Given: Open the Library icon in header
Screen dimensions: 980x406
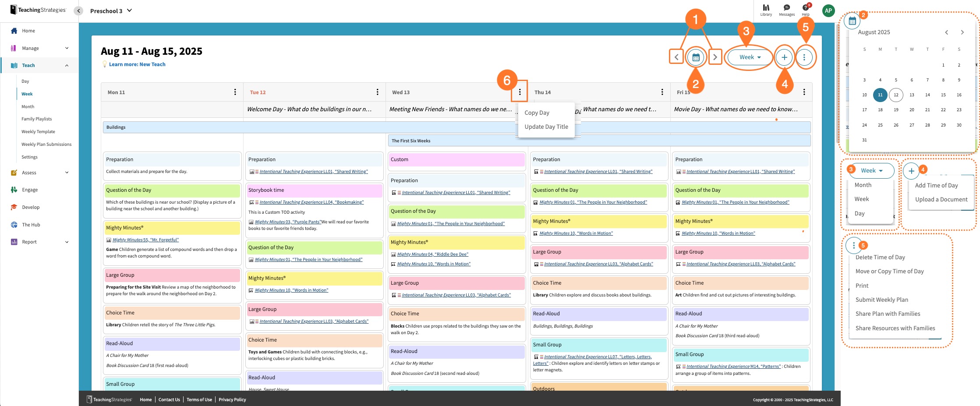Looking at the screenshot, I should [x=766, y=10].
